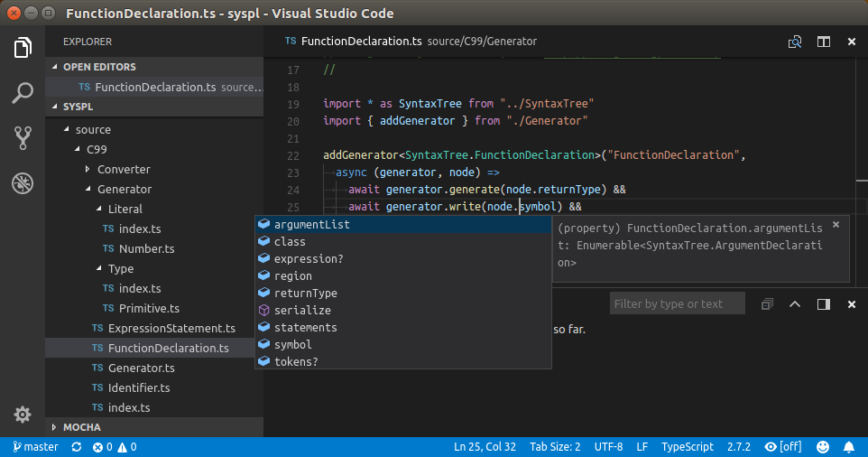Maximize the panel with the chevron up
868x457 pixels.
pos(795,304)
